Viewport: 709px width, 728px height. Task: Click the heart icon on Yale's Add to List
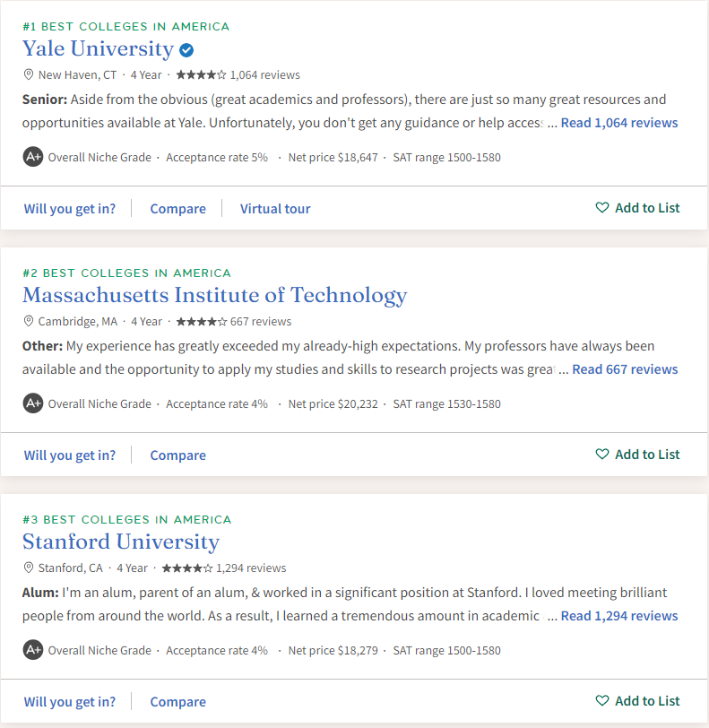click(x=602, y=207)
